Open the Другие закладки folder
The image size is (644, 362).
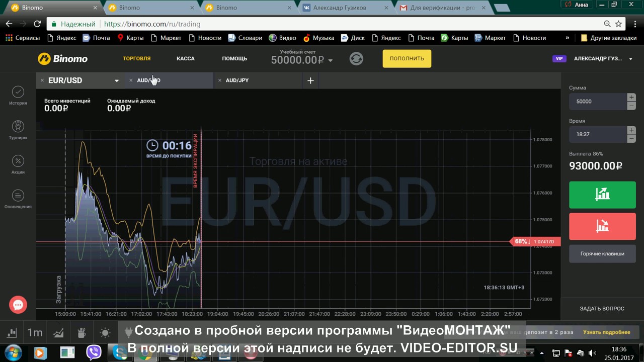(x=608, y=38)
